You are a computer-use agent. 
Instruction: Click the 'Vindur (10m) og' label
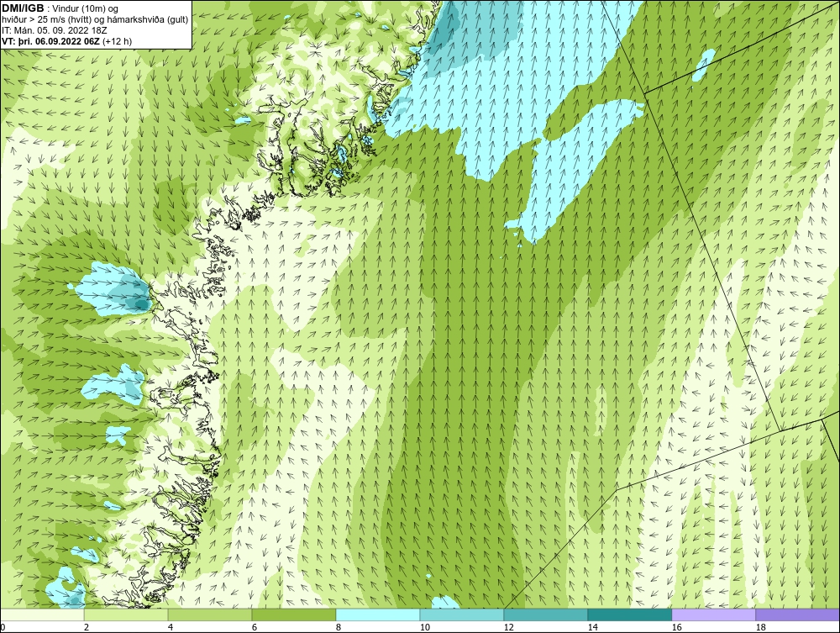pos(87,8)
